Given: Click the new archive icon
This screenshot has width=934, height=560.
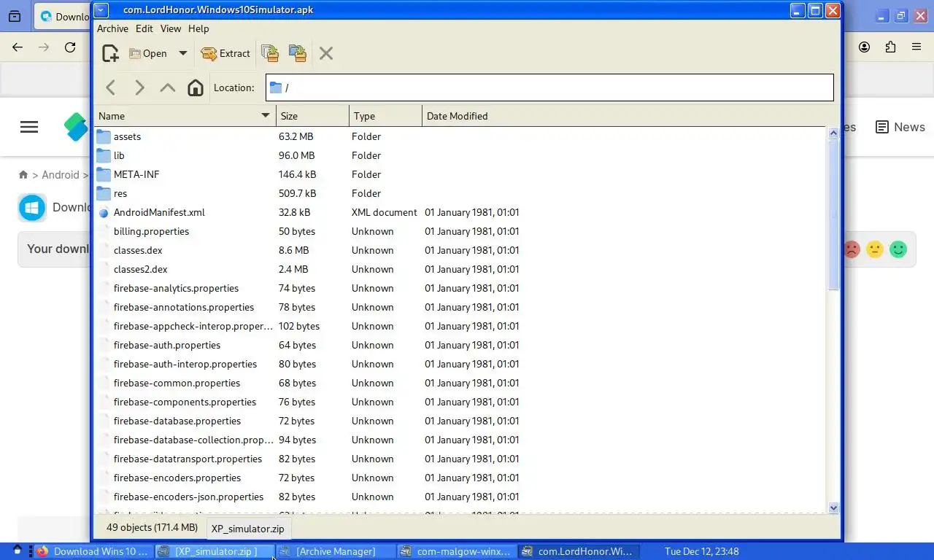Looking at the screenshot, I should (110, 53).
